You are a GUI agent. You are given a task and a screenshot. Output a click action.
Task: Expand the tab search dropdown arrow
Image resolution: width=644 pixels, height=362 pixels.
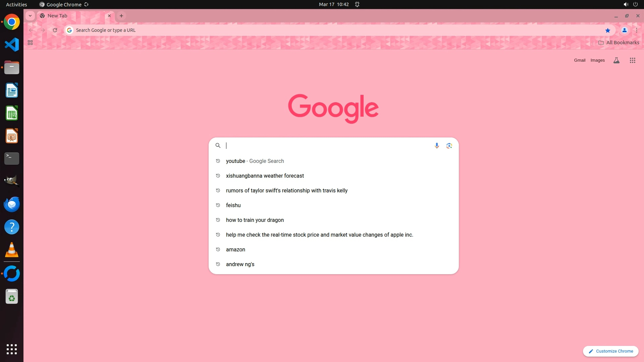point(30,16)
